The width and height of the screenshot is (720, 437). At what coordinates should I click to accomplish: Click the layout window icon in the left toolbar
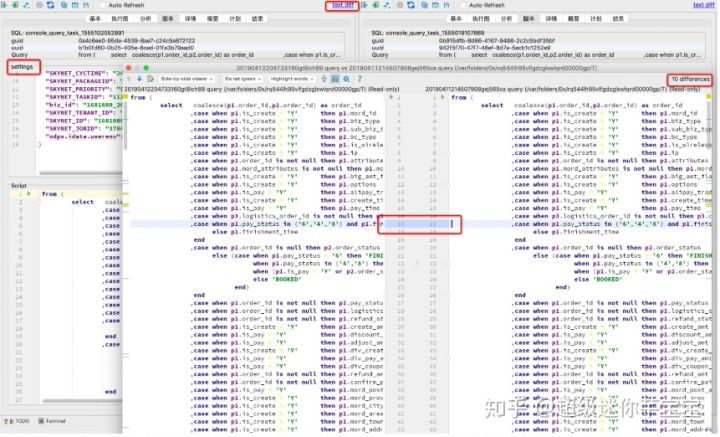75,5
